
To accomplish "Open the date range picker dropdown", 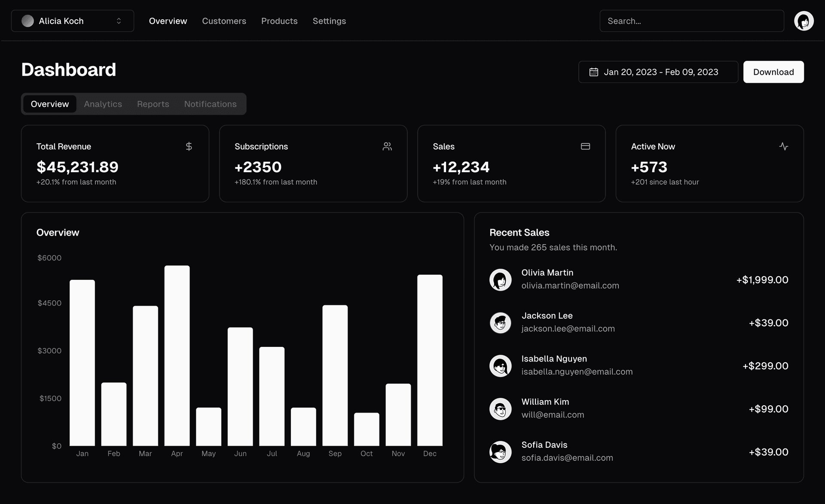I will [658, 72].
